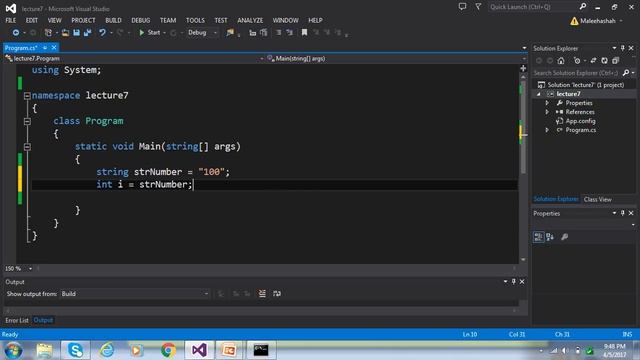Click Sync with Active Document icon
640x360 pixels.
[593, 61]
